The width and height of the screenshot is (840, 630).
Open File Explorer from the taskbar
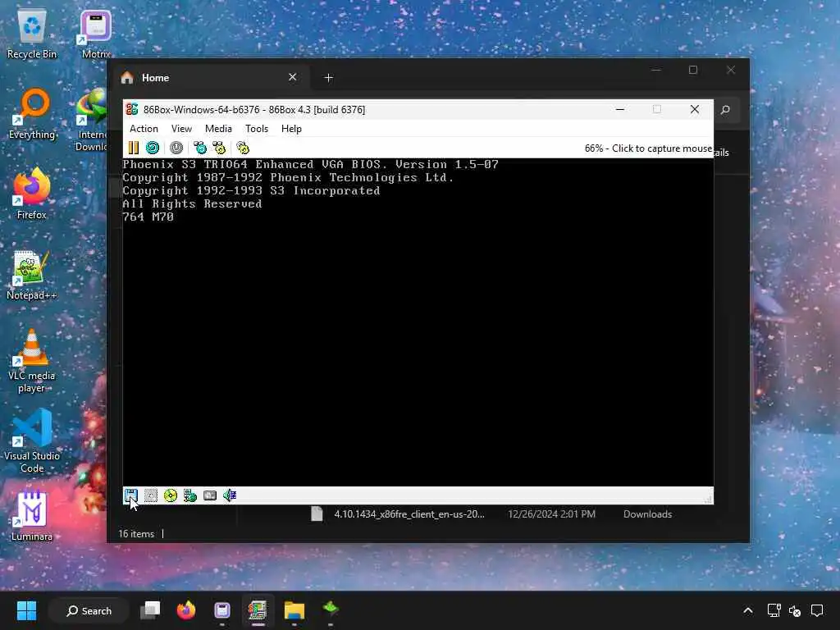click(294, 610)
